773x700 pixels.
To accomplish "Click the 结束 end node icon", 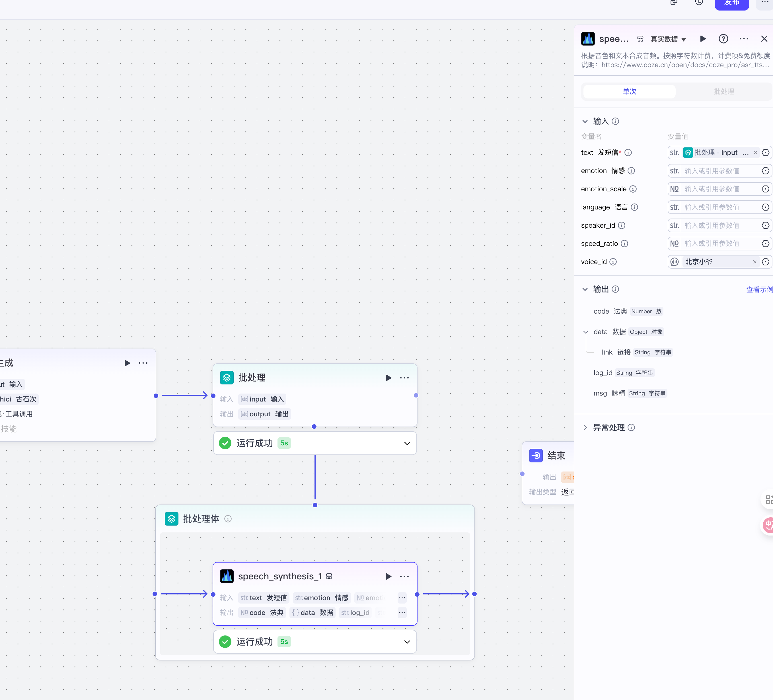I will pos(536,455).
